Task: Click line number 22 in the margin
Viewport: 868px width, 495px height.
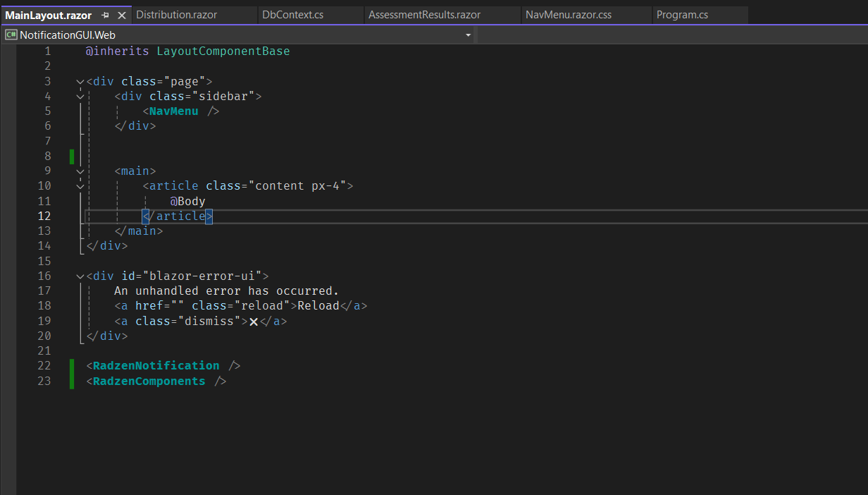Action: [44, 366]
